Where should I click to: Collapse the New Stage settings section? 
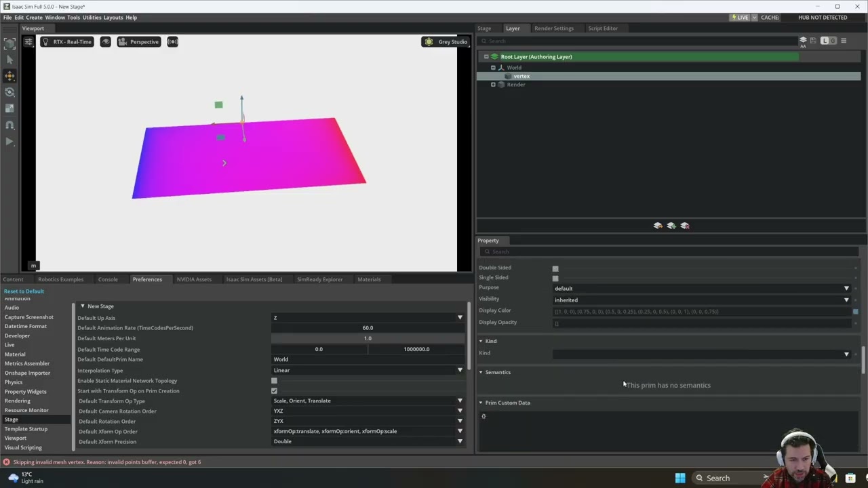pos(83,306)
